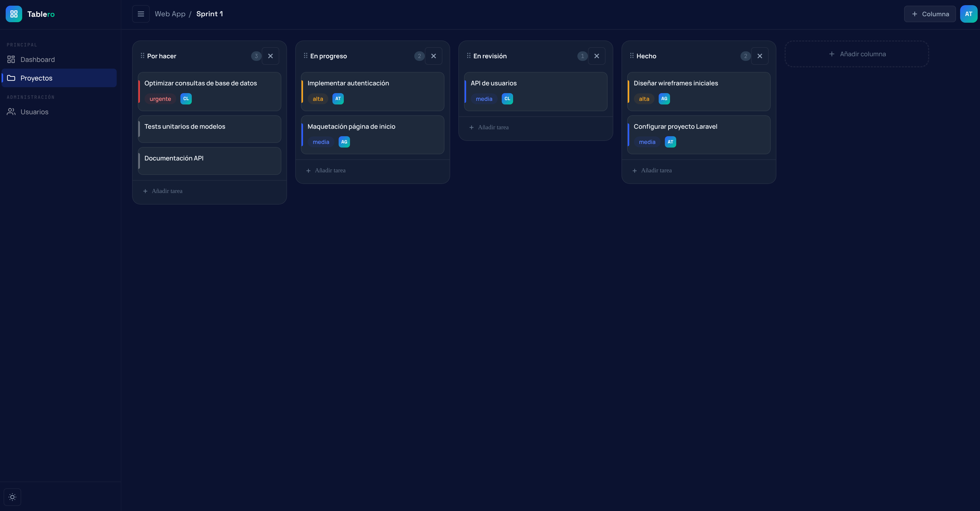Grab the En revisión drag handle
The height and width of the screenshot is (511, 980).
coord(469,55)
